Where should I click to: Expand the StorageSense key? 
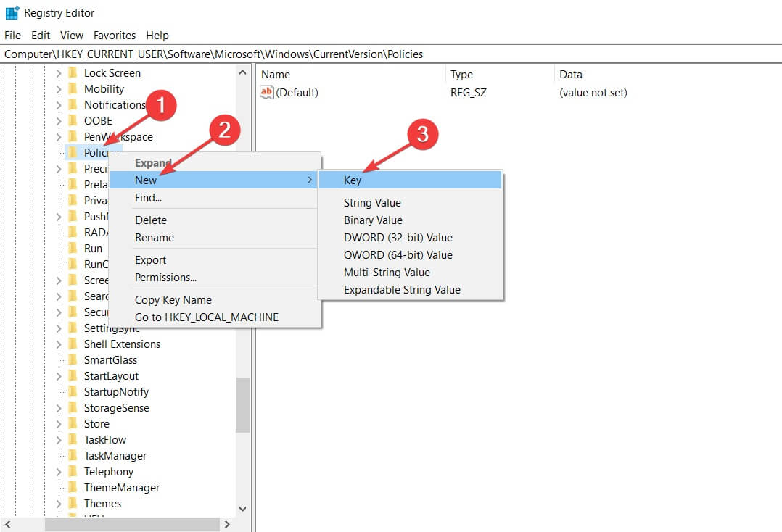pyautogui.click(x=58, y=408)
